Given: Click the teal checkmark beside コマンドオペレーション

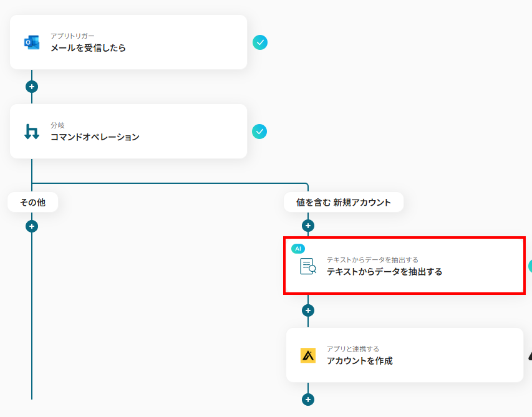Looking at the screenshot, I should [259, 132].
